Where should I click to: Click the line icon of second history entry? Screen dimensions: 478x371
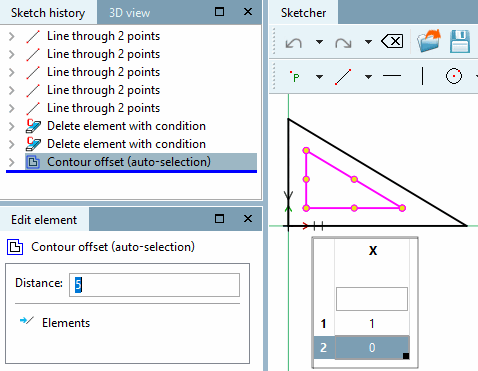[33, 54]
